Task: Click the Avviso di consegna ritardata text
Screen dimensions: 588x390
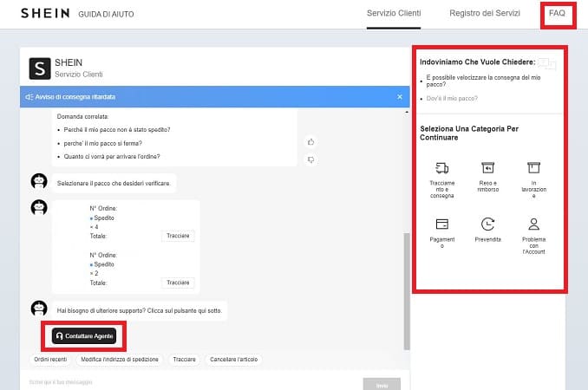Action: 75,97
